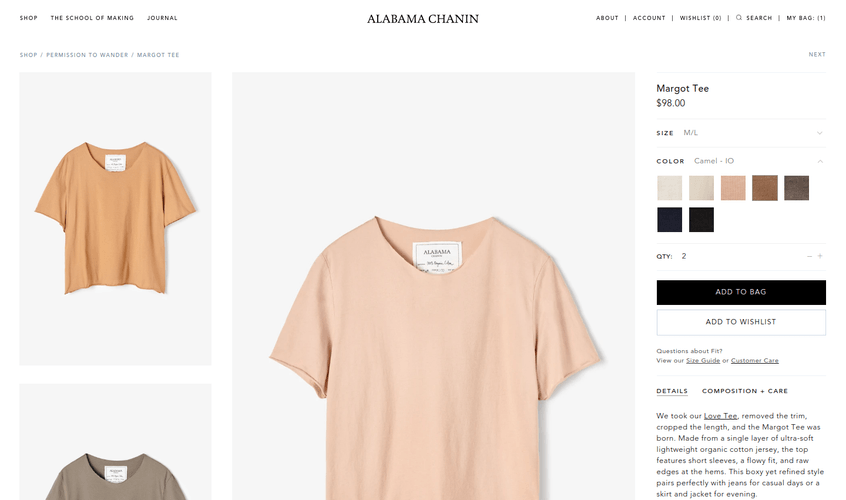Choose the dark grey-brown swatch
Viewport: 846px width, 500px height.
796,188
